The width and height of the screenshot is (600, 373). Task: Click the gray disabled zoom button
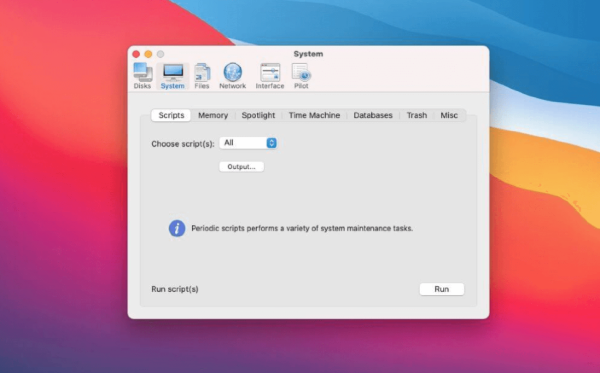[160, 54]
